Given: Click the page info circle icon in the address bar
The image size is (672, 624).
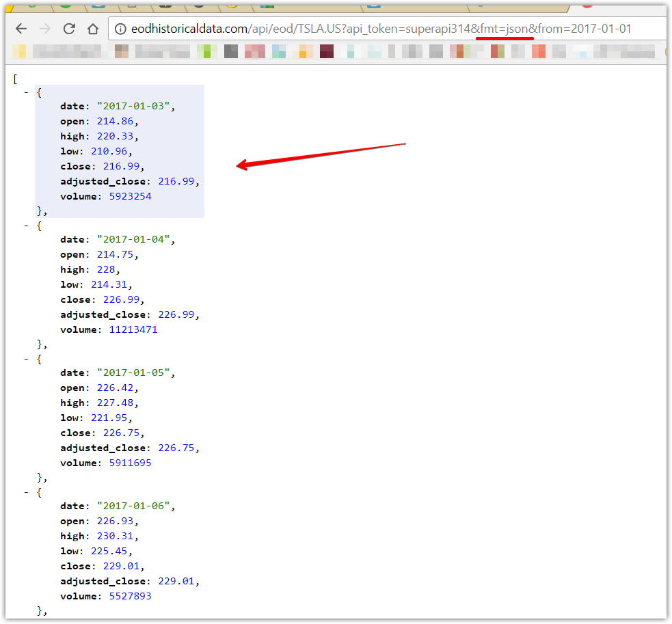Looking at the screenshot, I should (x=120, y=29).
